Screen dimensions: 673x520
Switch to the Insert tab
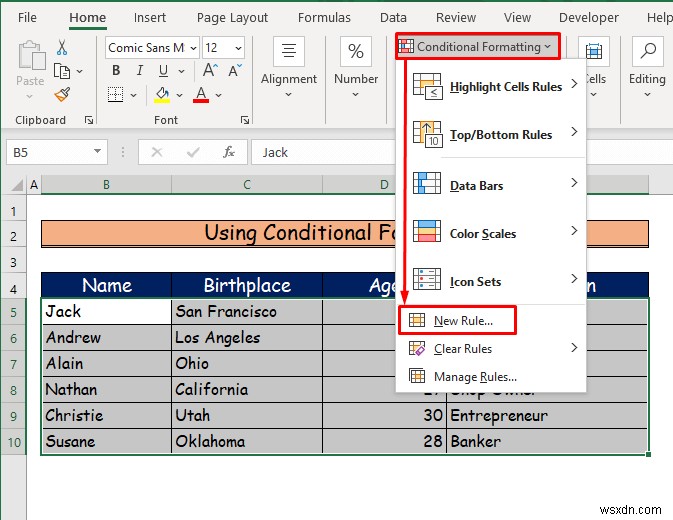coord(149,18)
